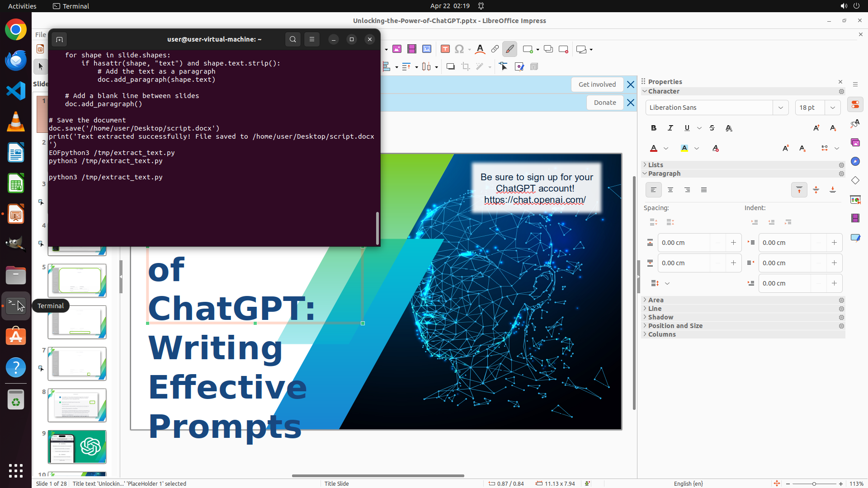Toggle Italic formatting in the sidebar

tap(670, 128)
